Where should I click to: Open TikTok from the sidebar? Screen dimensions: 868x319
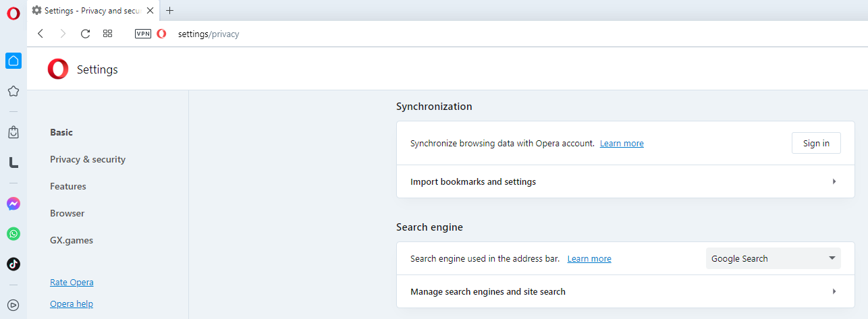pyautogui.click(x=13, y=264)
